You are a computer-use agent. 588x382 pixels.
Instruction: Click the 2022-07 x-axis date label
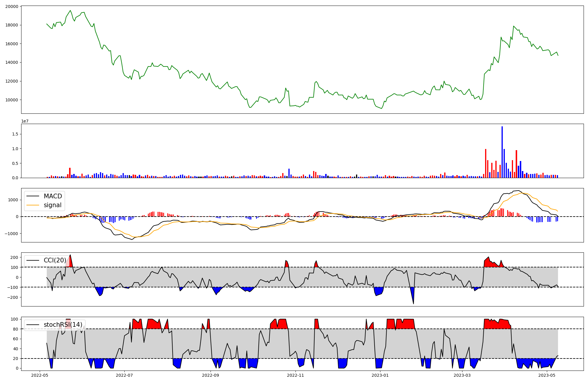[125, 375]
